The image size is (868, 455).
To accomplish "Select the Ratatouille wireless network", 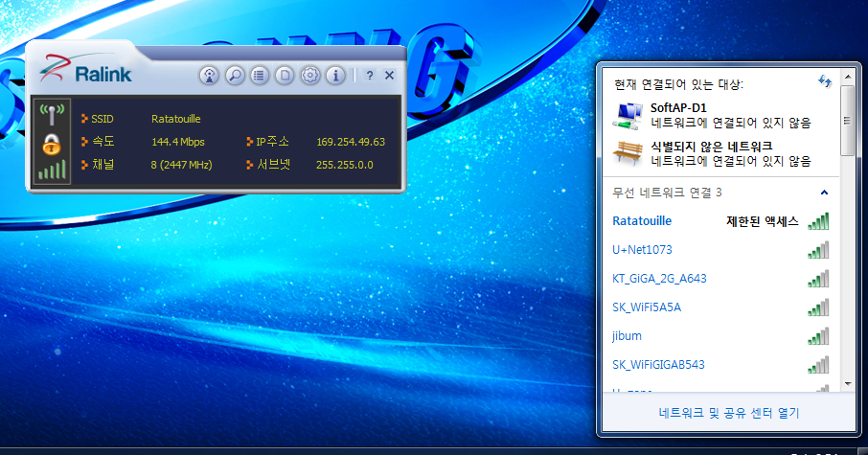I will coord(720,221).
